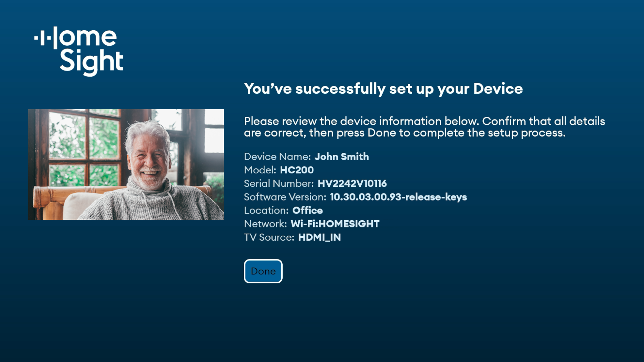Image resolution: width=644 pixels, height=362 pixels.
Task: Click the Network label
Action: (265, 224)
